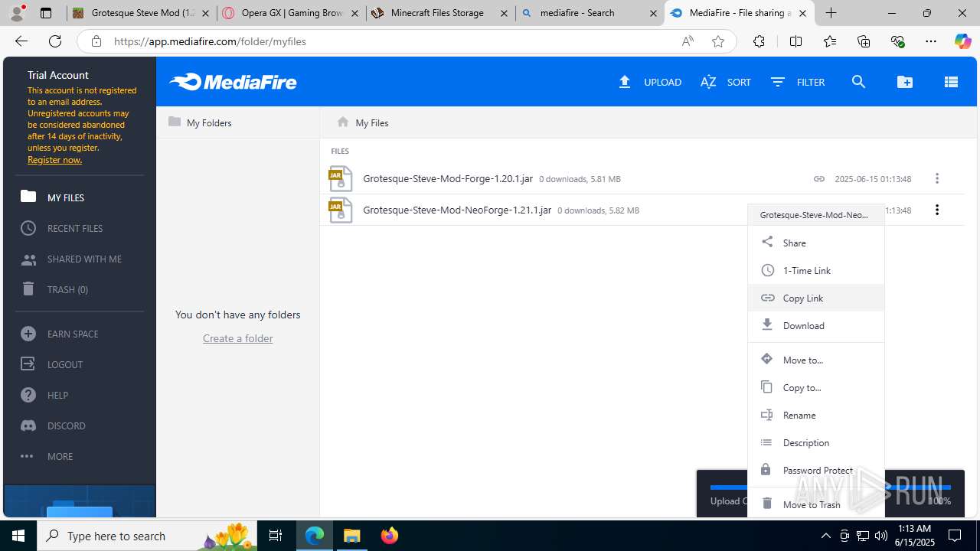Click the browser Back arrow
This screenshot has width=980, height=551.
[x=21, y=41]
